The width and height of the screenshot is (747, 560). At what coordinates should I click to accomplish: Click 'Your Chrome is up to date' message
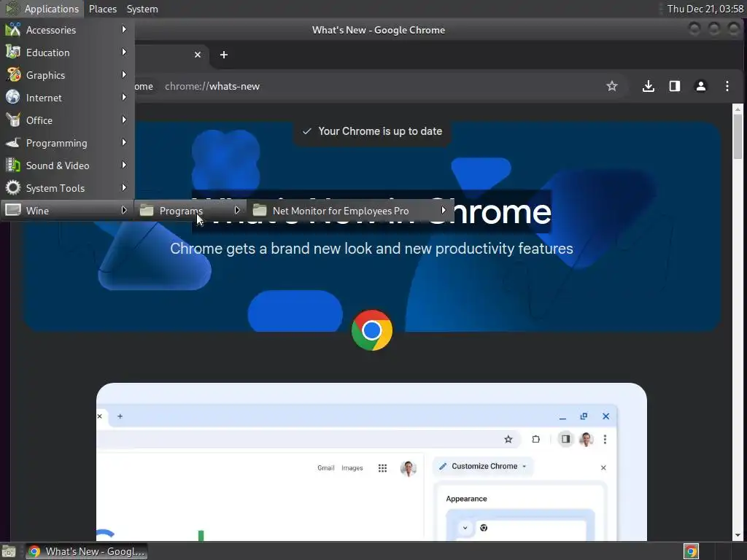(x=372, y=131)
